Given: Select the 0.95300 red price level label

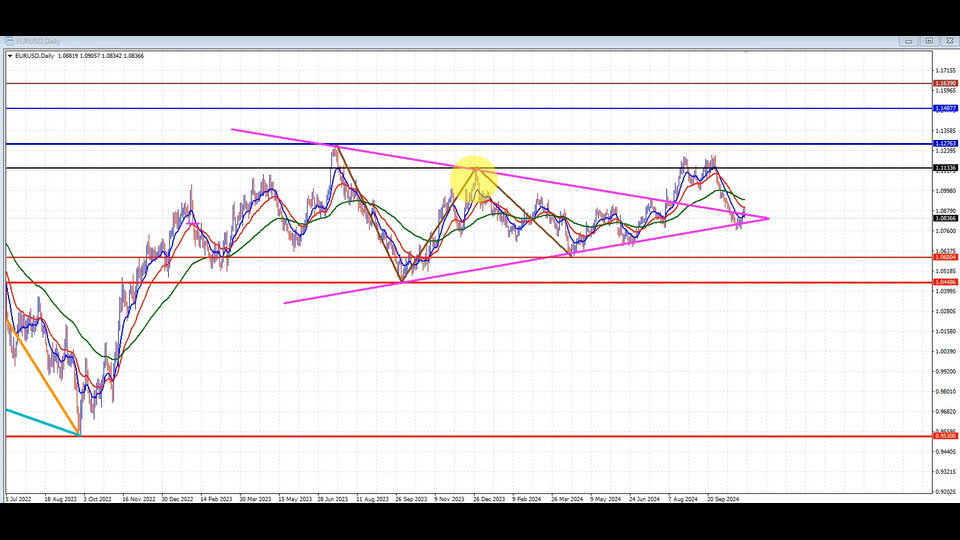Looking at the screenshot, I should (945, 436).
